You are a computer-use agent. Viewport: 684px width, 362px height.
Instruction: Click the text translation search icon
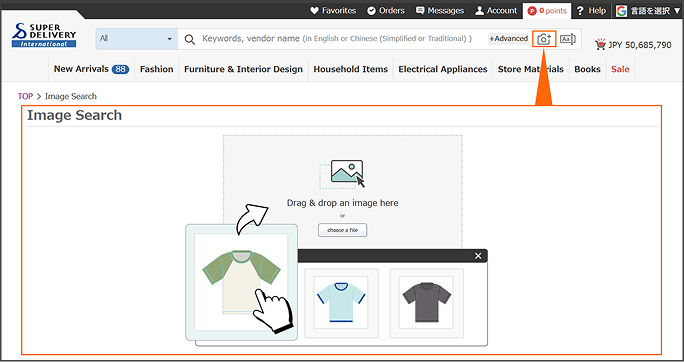click(568, 39)
